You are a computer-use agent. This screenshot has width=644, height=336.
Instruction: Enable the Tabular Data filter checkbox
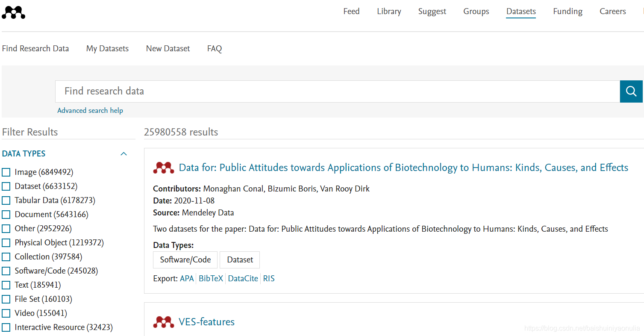[x=6, y=200]
